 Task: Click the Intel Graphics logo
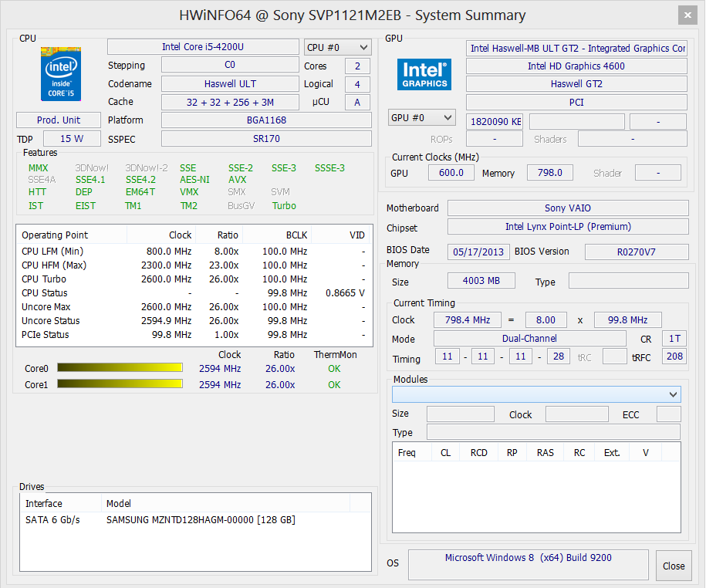pyautogui.click(x=424, y=74)
